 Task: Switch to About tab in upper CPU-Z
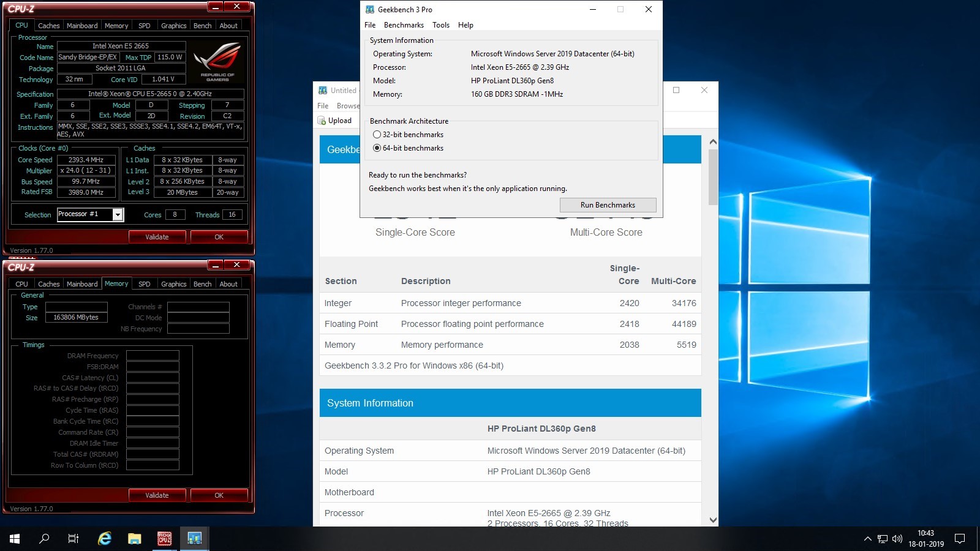click(228, 26)
